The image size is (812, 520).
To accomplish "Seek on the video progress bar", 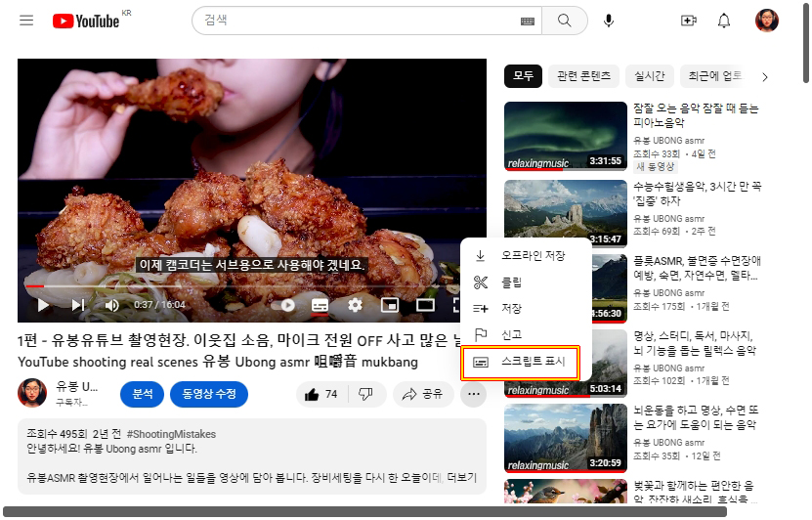I will coord(242,285).
